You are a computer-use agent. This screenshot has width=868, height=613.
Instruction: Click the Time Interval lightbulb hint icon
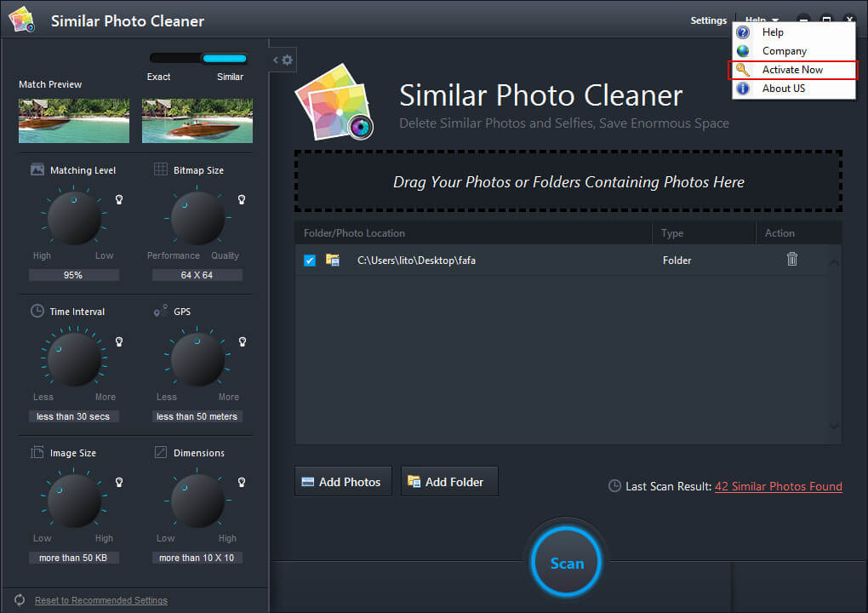click(x=119, y=341)
